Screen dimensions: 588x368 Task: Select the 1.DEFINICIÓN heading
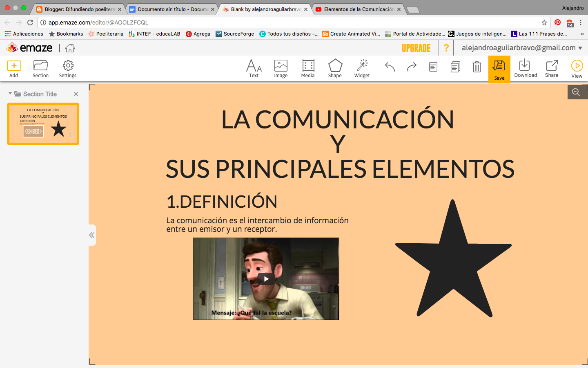(x=222, y=202)
